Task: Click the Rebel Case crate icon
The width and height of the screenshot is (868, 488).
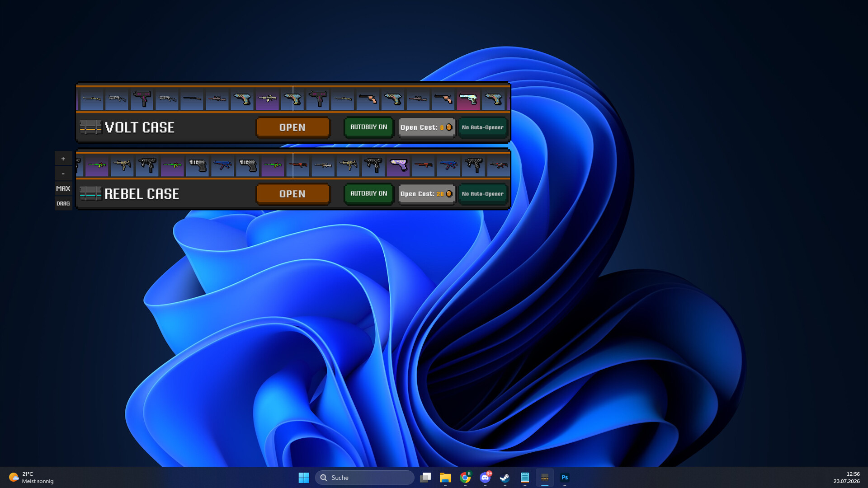Action: [x=90, y=194]
